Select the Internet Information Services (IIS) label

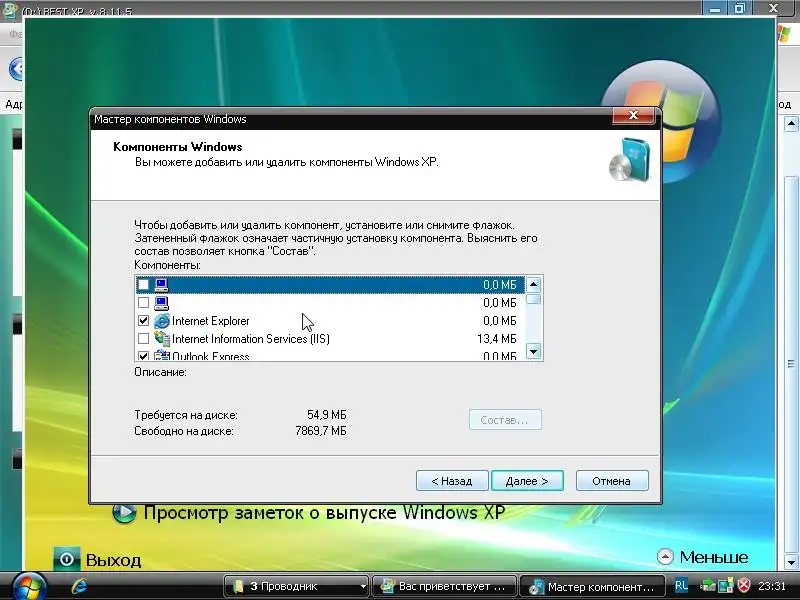click(x=251, y=339)
